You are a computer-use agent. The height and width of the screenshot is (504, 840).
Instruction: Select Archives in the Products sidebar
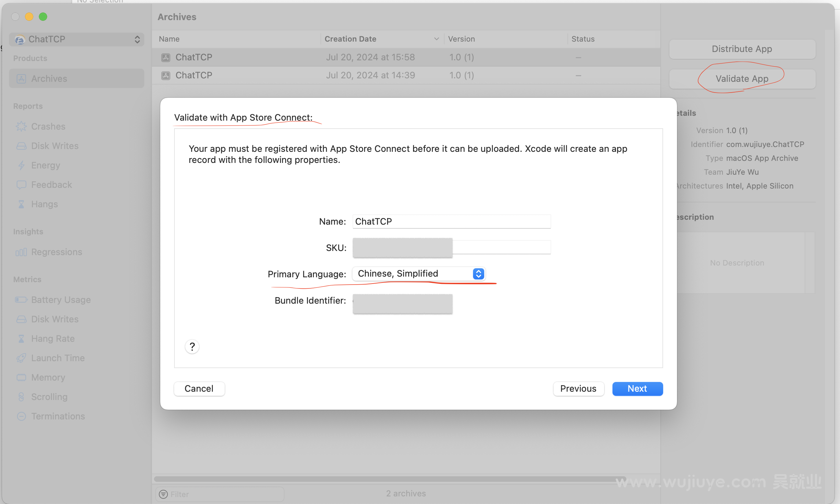point(77,79)
